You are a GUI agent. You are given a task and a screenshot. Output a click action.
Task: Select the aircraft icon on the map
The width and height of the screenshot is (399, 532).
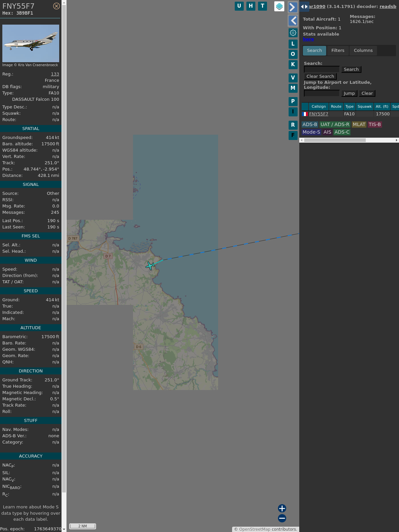click(x=150, y=266)
